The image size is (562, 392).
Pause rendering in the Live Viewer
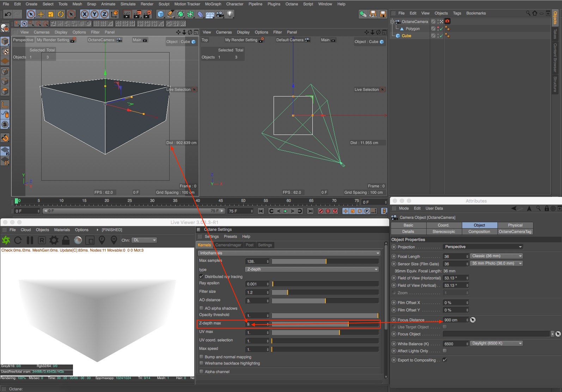pos(30,240)
